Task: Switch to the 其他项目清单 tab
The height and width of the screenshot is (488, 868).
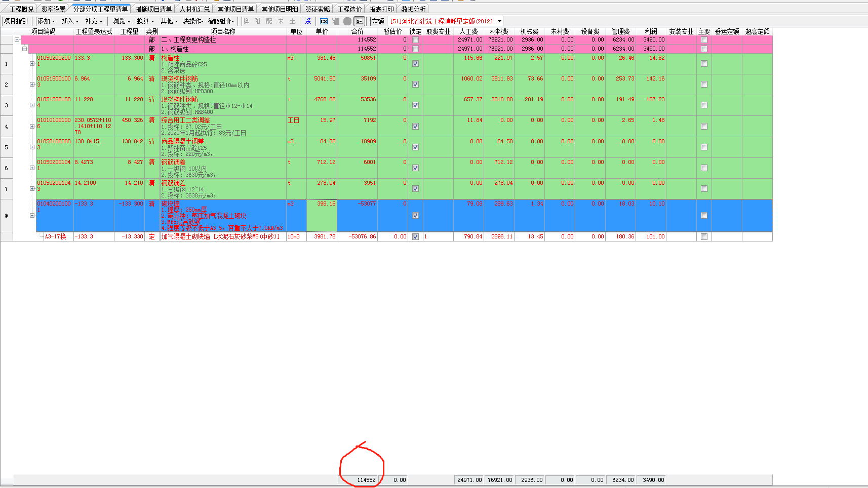Action: (x=235, y=9)
